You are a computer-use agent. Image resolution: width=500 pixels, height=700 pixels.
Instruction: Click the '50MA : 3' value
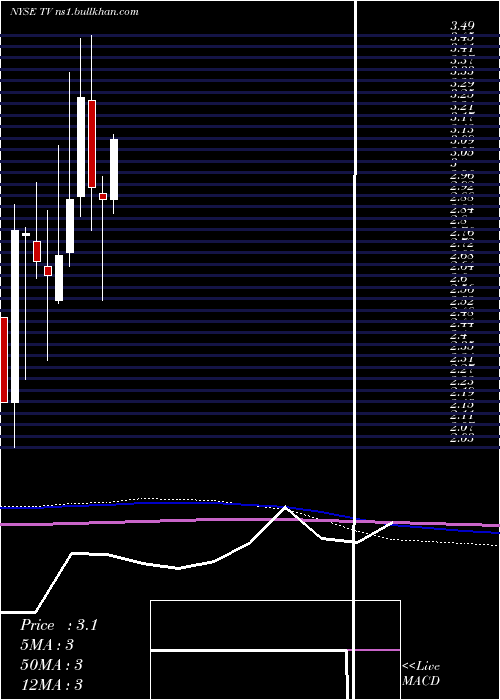(51, 665)
